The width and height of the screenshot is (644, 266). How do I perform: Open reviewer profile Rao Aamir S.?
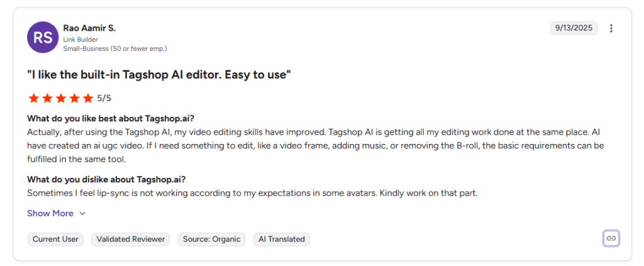89,28
